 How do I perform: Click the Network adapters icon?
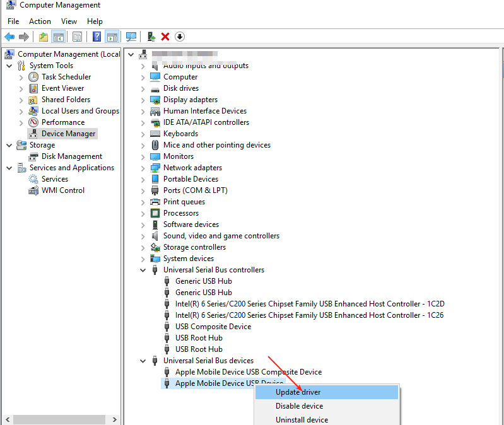(155, 168)
